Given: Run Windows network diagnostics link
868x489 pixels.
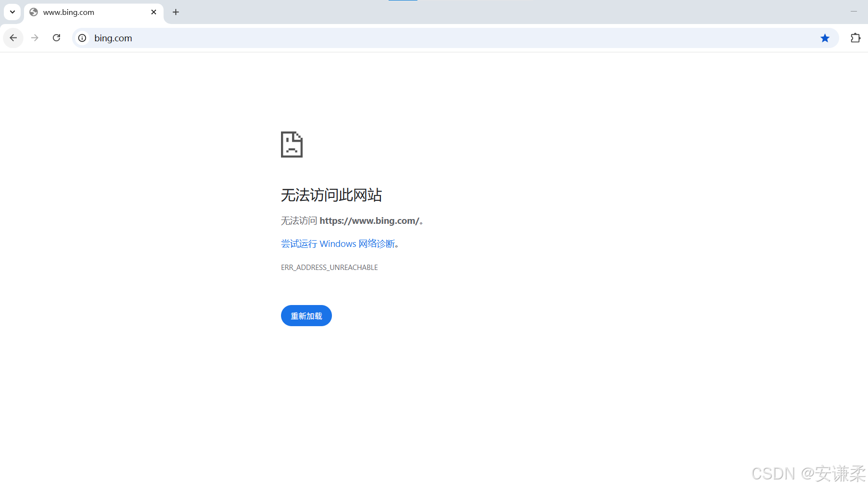Looking at the screenshot, I should [x=338, y=244].
